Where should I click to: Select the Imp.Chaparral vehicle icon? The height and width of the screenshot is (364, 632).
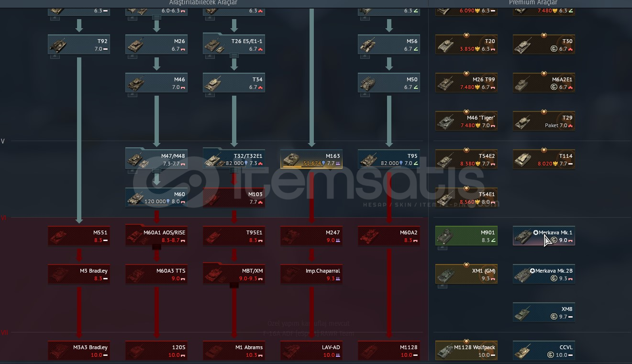pos(291,275)
